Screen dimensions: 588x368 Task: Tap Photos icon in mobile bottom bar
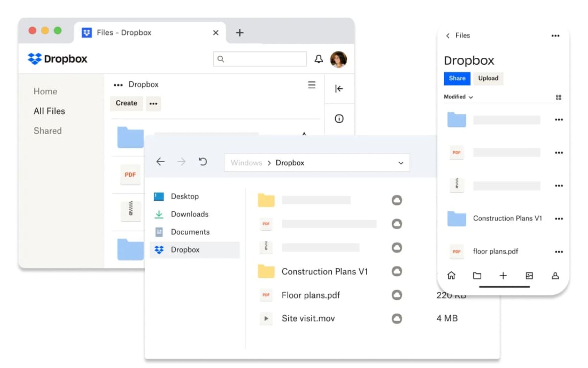529,276
